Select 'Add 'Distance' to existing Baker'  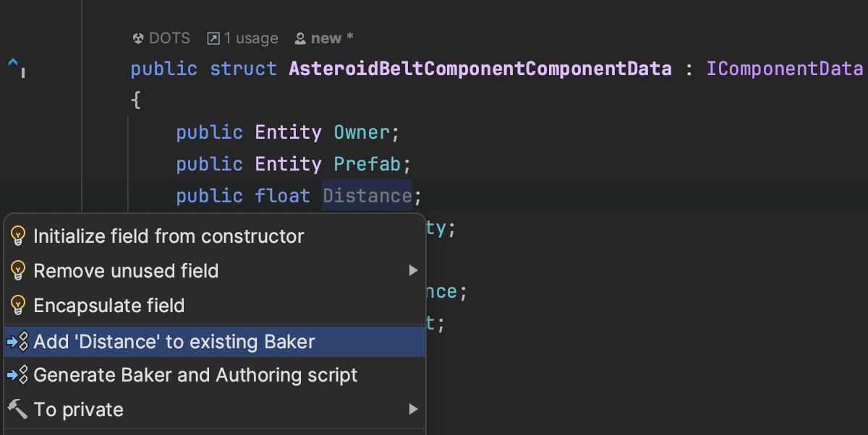coord(174,341)
